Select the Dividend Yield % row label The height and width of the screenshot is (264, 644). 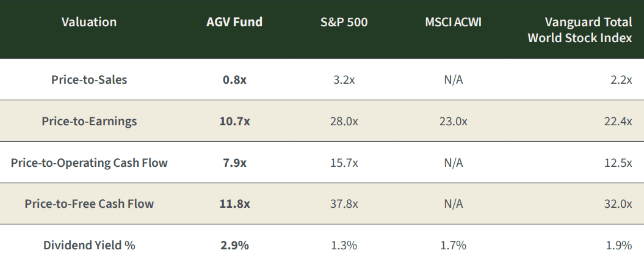[x=89, y=246]
